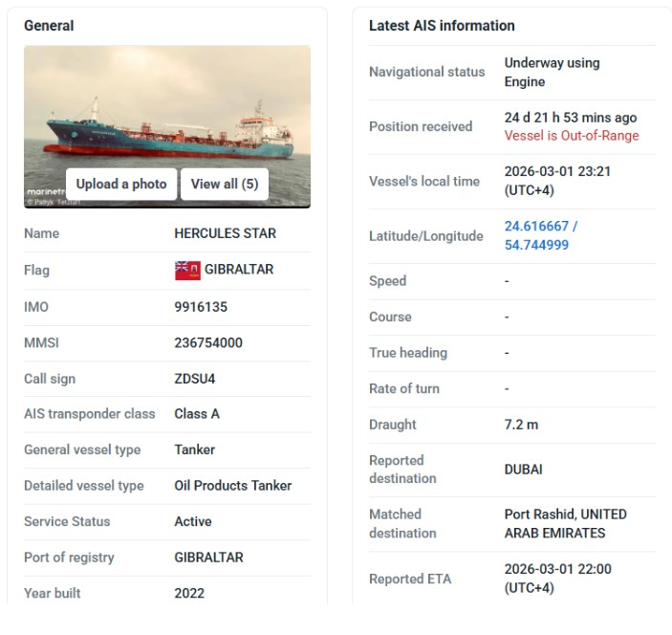Click the General section heading
The image size is (672, 635).
point(49,26)
